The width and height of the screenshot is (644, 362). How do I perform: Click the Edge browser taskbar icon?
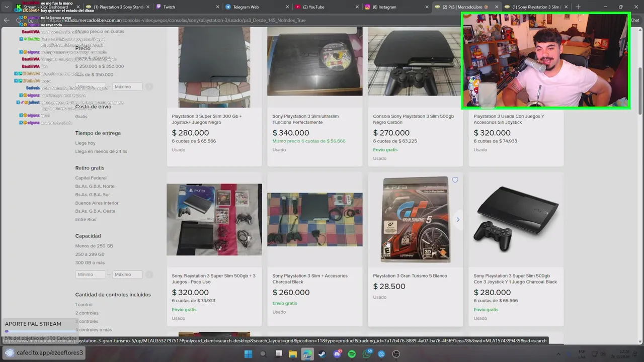pos(307,354)
